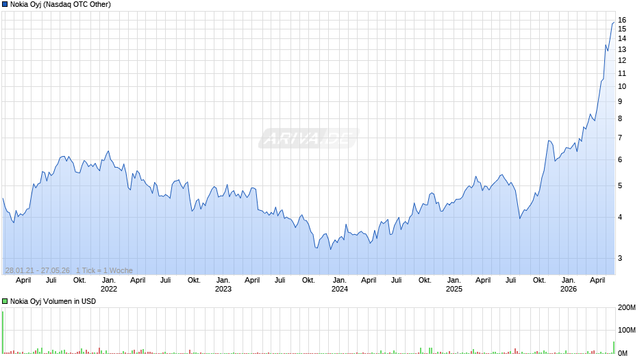Click the date range text '28.01.21 - 27.05.26'
The width and height of the screenshot is (644, 360).
(x=38, y=270)
